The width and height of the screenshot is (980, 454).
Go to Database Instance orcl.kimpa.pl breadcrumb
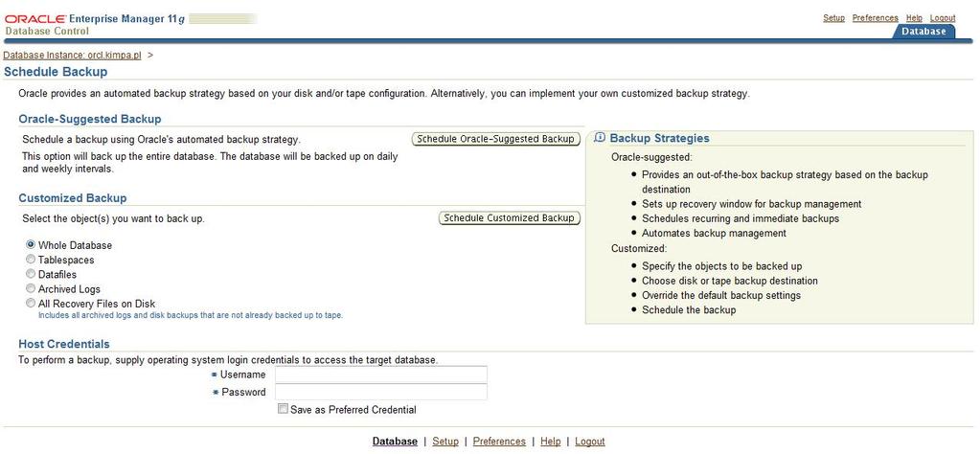[73, 55]
